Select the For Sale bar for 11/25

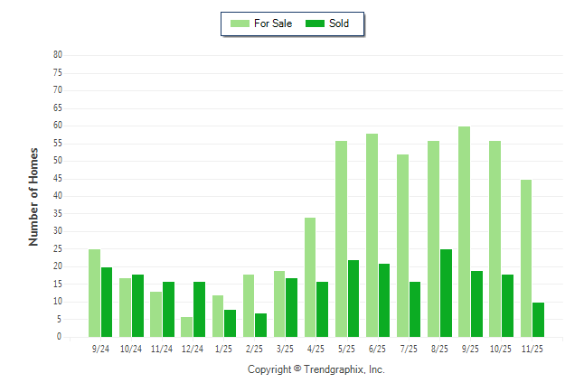(x=526, y=258)
